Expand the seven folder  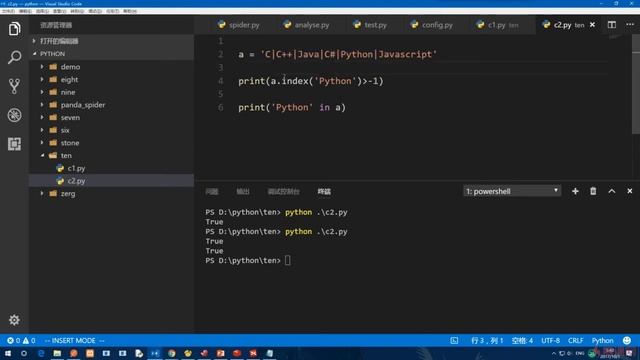tap(42, 117)
